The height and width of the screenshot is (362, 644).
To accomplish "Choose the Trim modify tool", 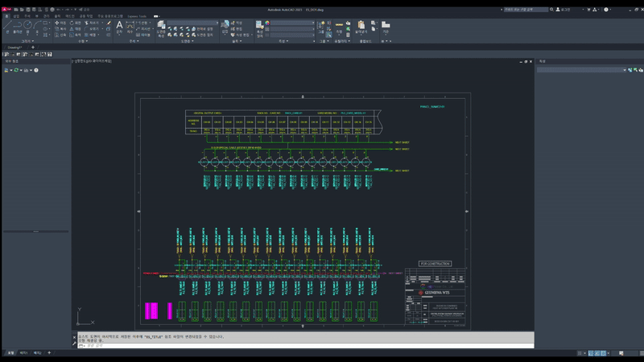I will pyautogui.click(x=92, y=23).
